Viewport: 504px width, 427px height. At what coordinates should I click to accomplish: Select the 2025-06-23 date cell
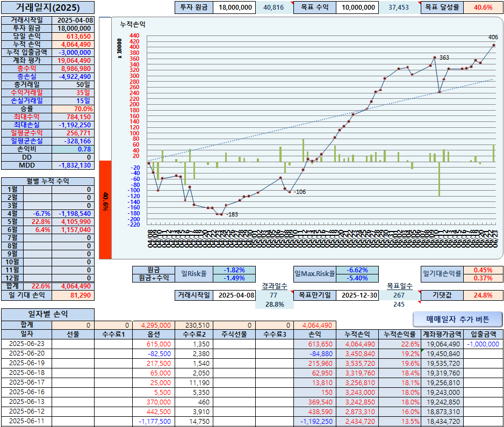(27, 344)
